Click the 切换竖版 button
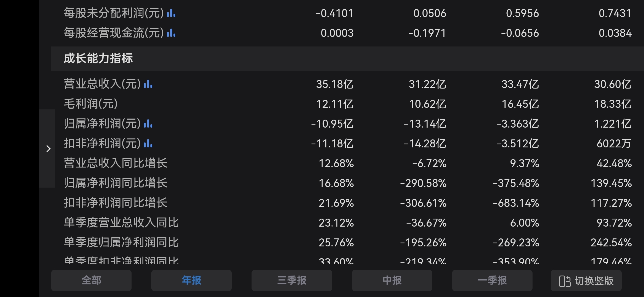Screen dimensions: 644x297 pos(586,280)
